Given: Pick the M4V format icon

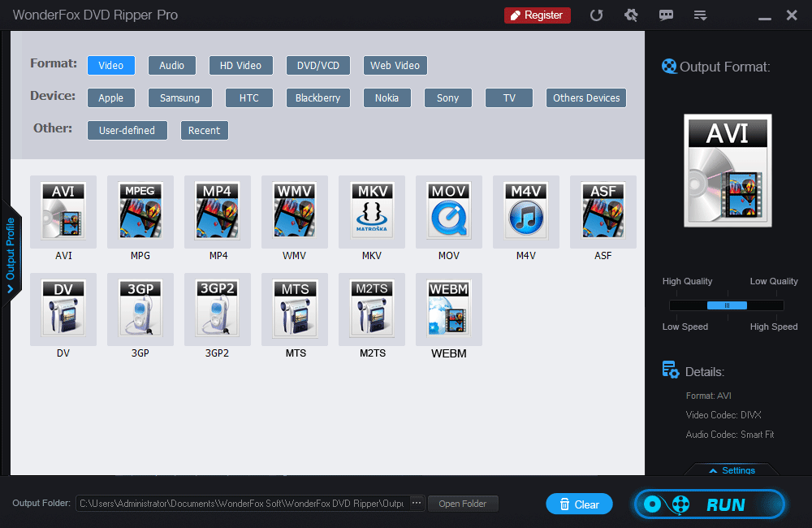Looking at the screenshot, I should pyautogui.click(x=526, y=211).
